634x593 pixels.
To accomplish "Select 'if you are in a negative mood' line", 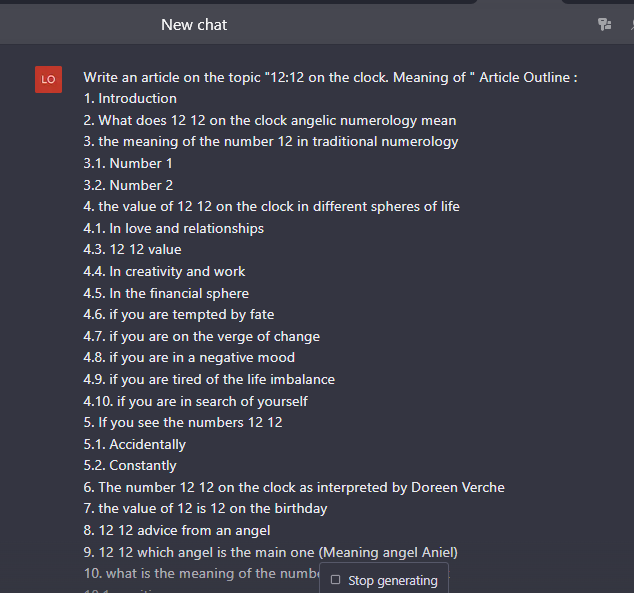I will [x=189, y=357].
